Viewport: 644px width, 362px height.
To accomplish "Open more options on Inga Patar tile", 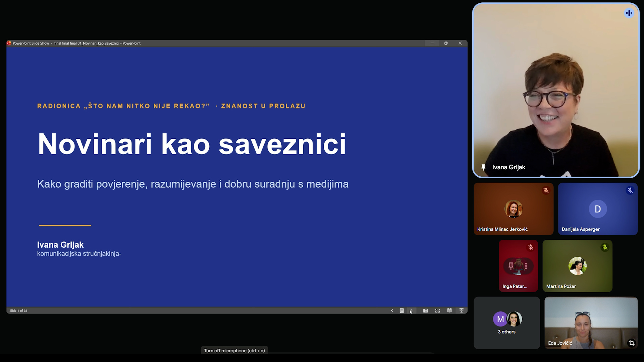I will click(526, 266).
